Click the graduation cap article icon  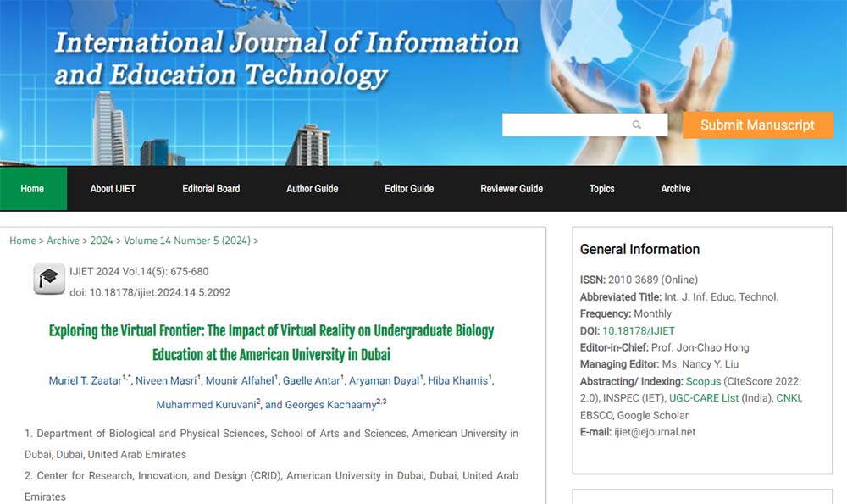49,278
